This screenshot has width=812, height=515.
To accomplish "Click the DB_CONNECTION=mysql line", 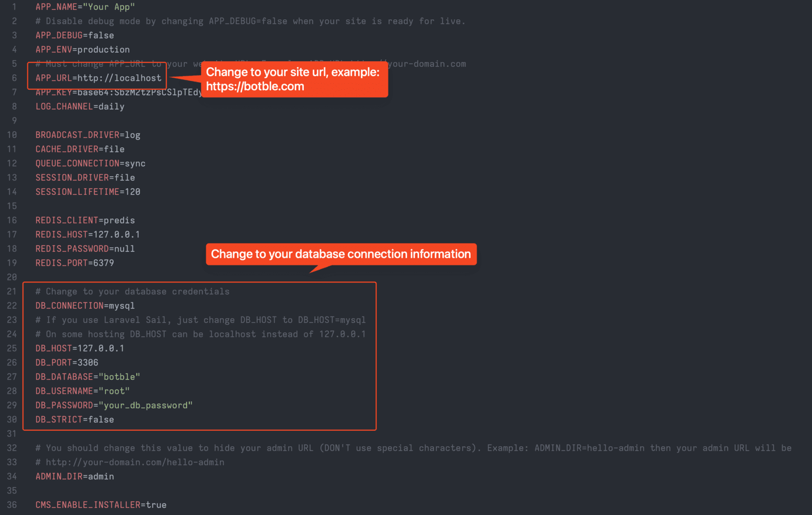I will click(85, 306).
